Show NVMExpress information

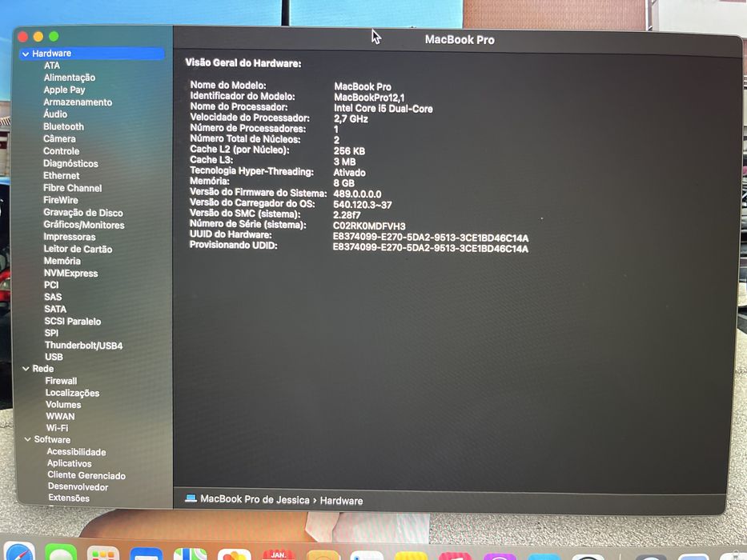pyautogui.click(x=70, y=274)
